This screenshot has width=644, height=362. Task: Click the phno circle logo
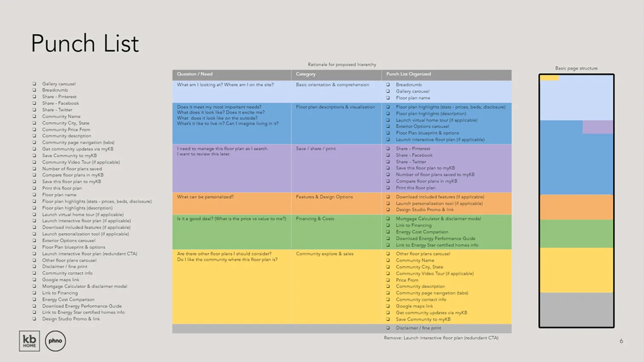click(55, 341)
